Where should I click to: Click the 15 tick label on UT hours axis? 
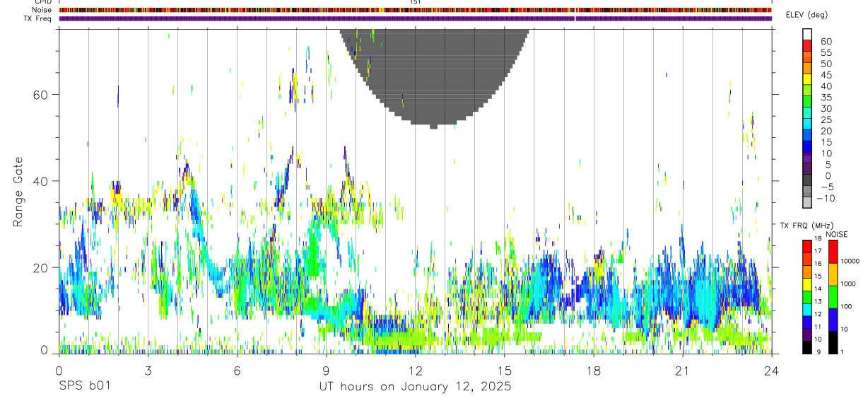click(x=505, y=371)
